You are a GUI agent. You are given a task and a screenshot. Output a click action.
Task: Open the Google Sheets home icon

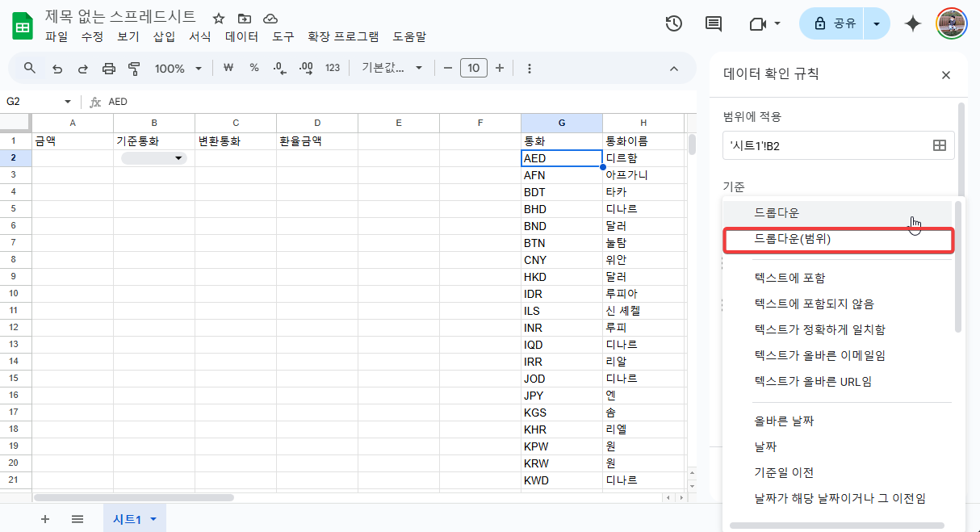click(23, 26)
